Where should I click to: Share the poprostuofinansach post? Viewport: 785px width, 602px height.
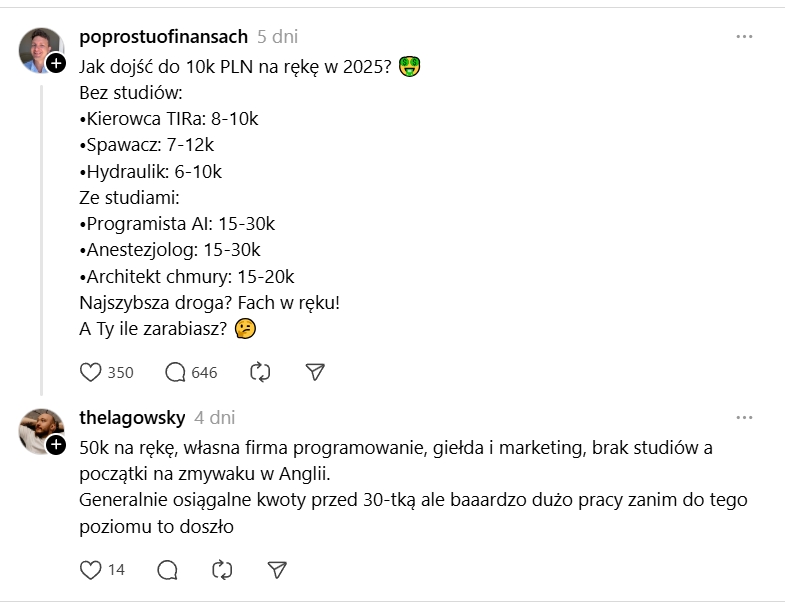[x=315, y=372]
